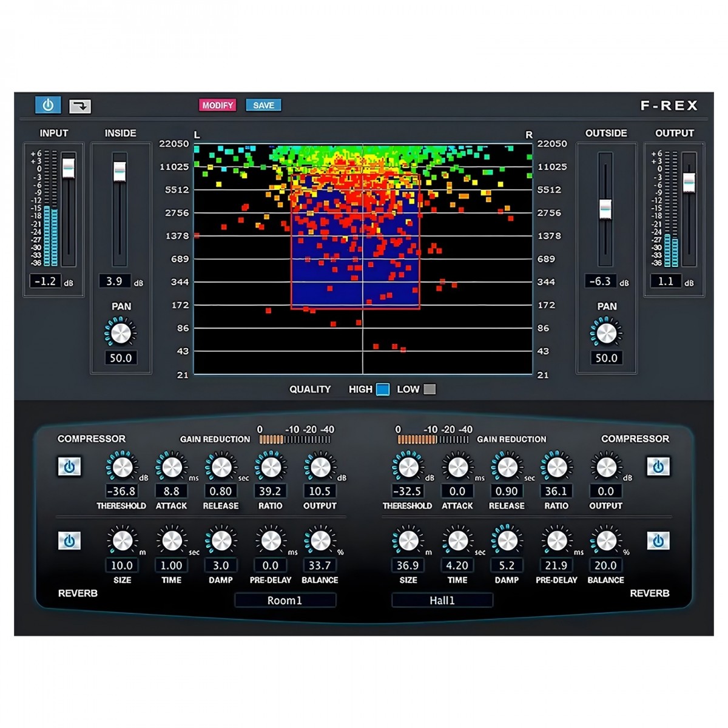
Task: Click the Output level dB value field
Action: [x=666, y=281]
